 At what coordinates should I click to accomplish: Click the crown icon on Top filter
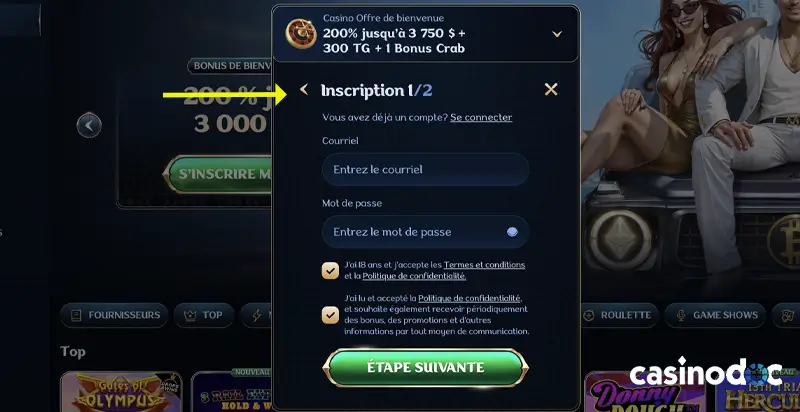pos(190,316)
